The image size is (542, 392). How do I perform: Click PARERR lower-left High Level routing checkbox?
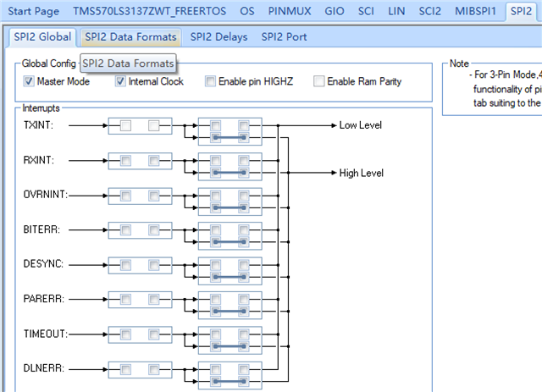[215, 311]
